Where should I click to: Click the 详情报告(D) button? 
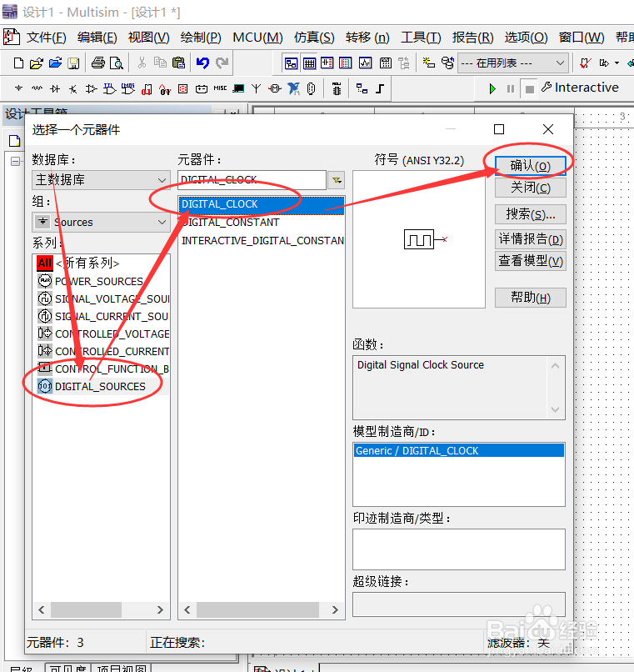coord(531,239)
